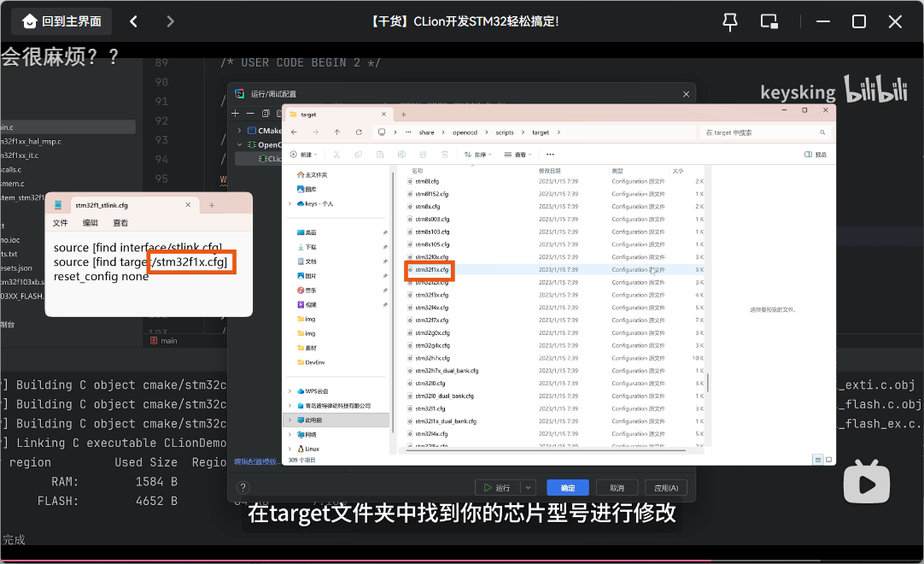Click the Copy icon in Explorer toolbar
924x564 pixels.
click(x=359, y=155)
